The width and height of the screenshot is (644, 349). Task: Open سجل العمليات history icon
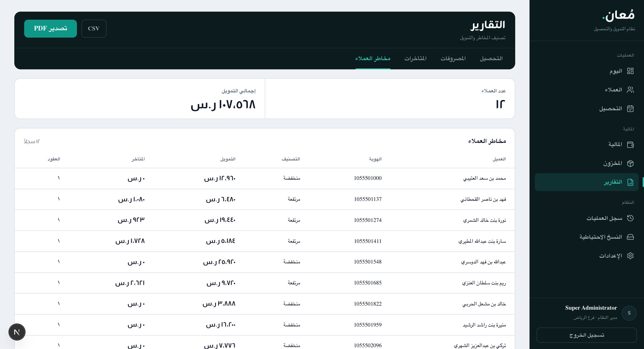pos(630,218)
